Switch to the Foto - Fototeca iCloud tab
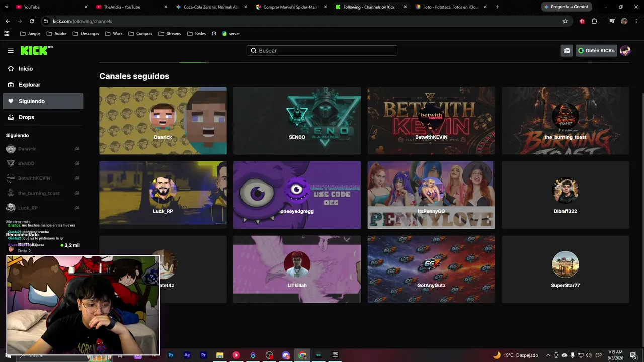The height and width of the screenshot is (362, 644). click(451, 7)
